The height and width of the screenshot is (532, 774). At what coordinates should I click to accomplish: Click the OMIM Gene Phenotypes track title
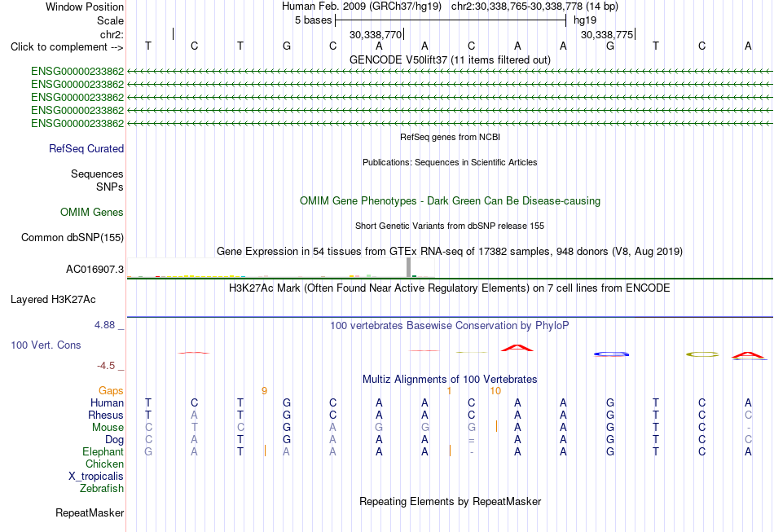pos(450,201)
